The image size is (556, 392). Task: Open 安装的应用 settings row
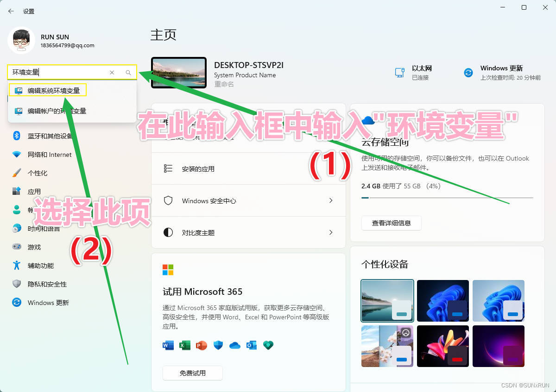click(x=248, y=169)
